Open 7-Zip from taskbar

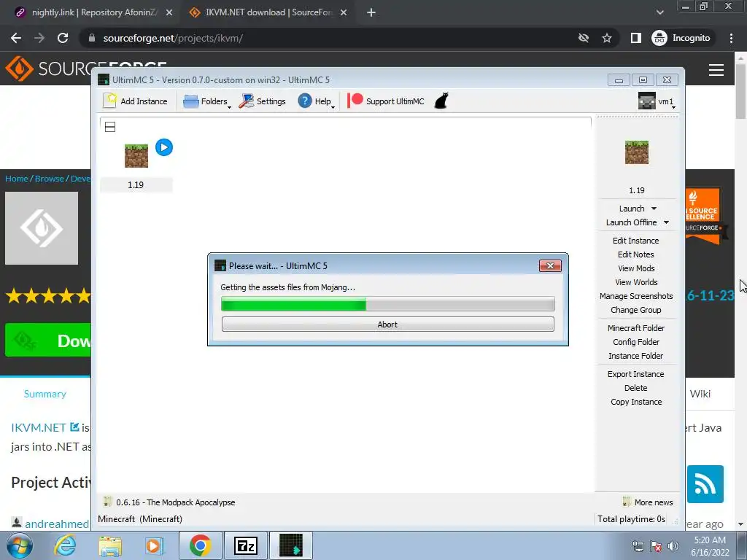(x=246, y=545)
